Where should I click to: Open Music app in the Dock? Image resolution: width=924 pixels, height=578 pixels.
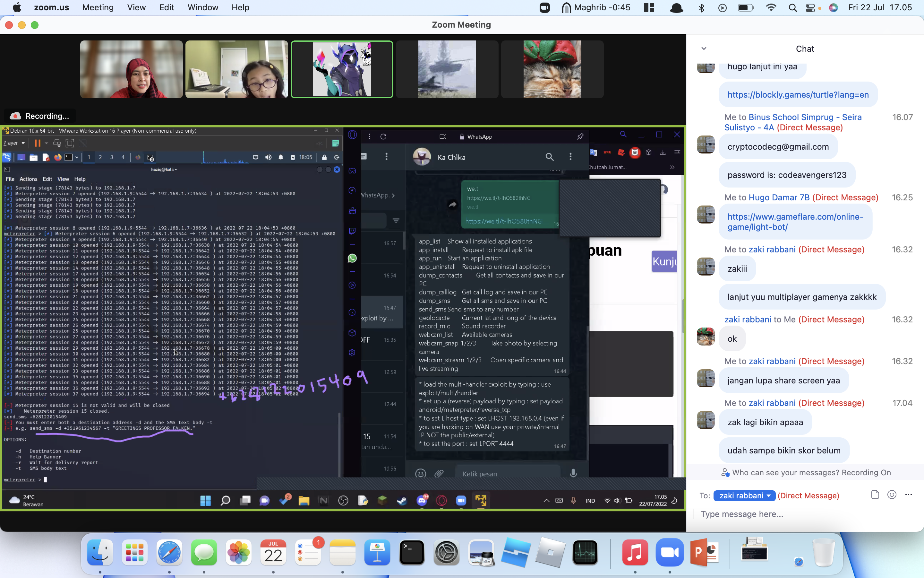coord(635,552)
